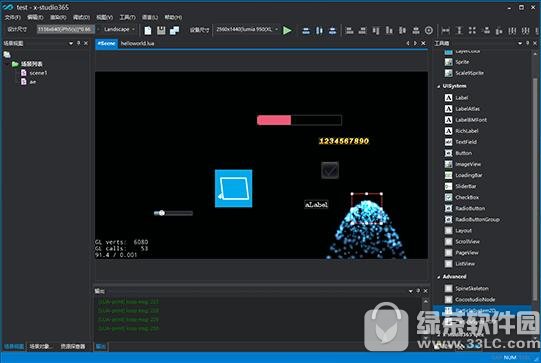Open the output panel options arrow
Viewport: 541px width, 363px height.
pos(411,291)
